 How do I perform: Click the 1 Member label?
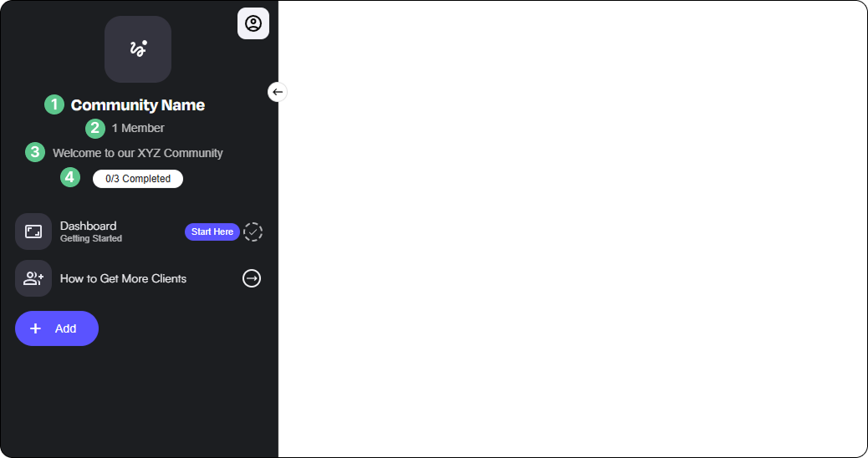tap(138, 129)
